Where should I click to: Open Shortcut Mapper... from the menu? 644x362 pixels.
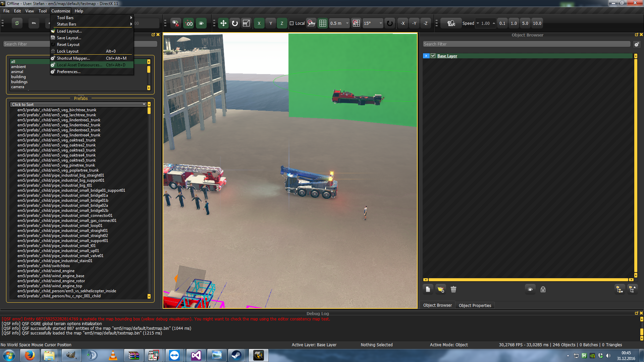92,58
